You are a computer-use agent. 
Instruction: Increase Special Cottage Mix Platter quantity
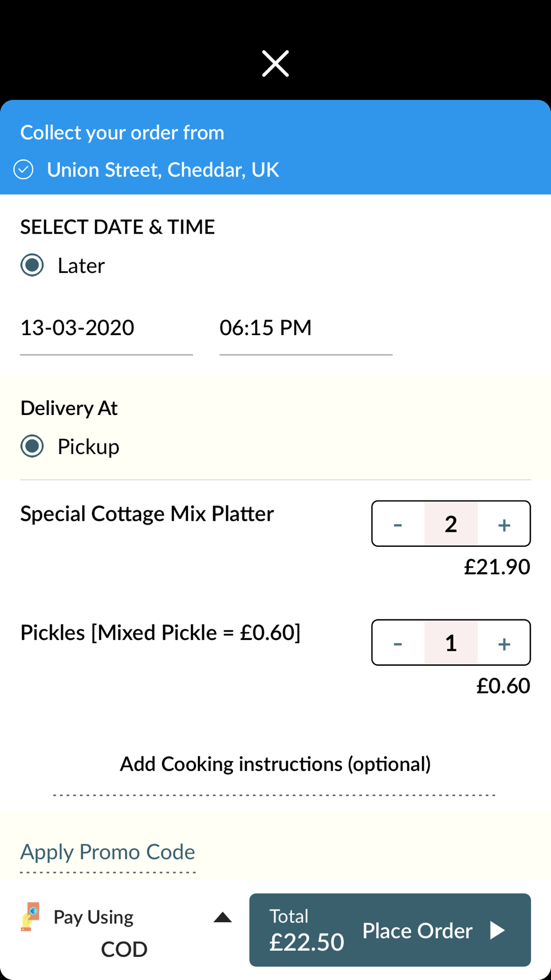[504, 524]
